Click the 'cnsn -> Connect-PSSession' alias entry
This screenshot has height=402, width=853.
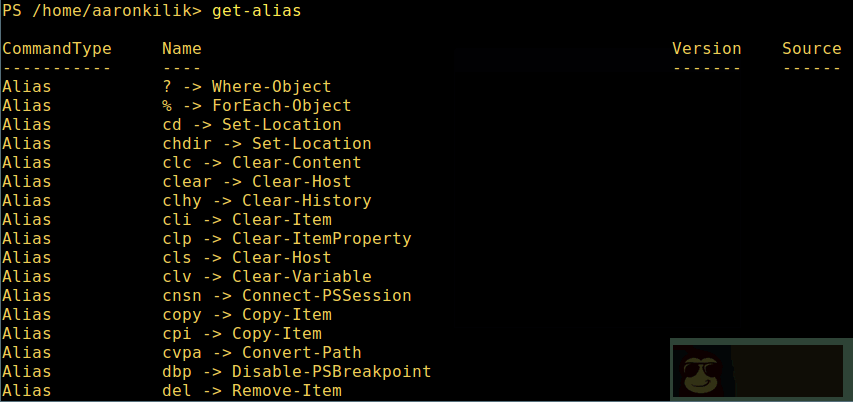click(x=286, y=296)
